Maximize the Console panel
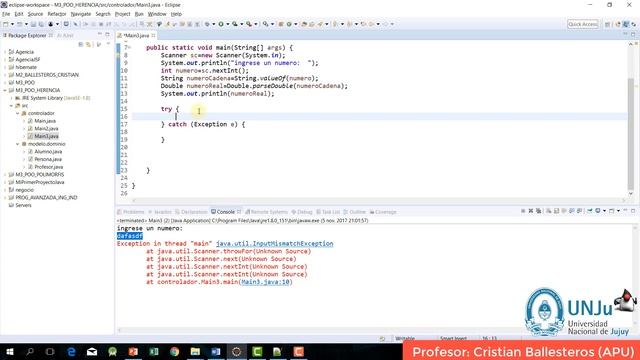Image resolution: width=640 pixels, height=360 pixels. tap(633, 211)
